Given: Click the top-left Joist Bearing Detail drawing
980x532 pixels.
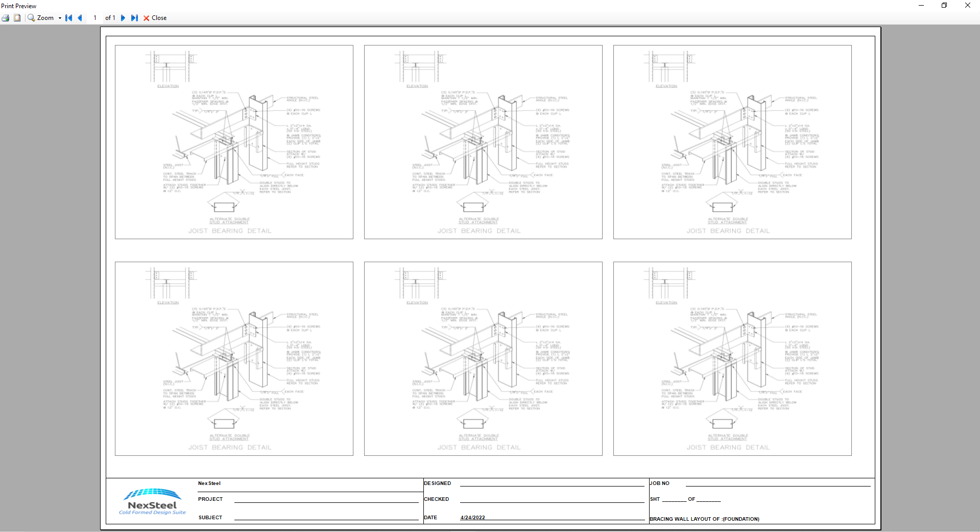Looking at the screenshot, I should pos(234,142).
